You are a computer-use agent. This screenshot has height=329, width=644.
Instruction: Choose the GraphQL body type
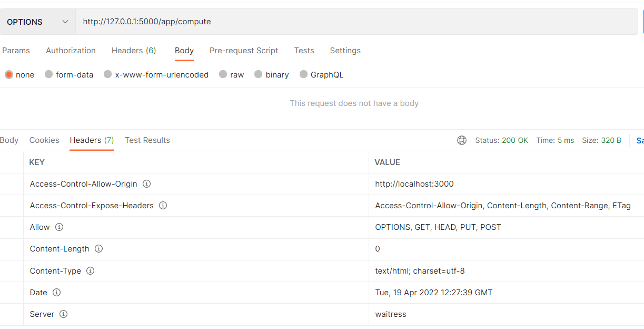[x=303, y=75]
